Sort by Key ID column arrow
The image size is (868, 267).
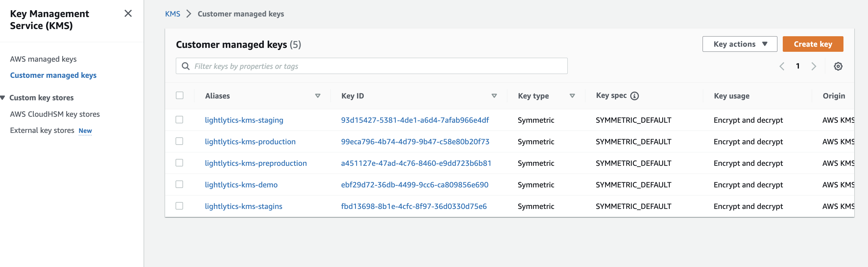494,96
